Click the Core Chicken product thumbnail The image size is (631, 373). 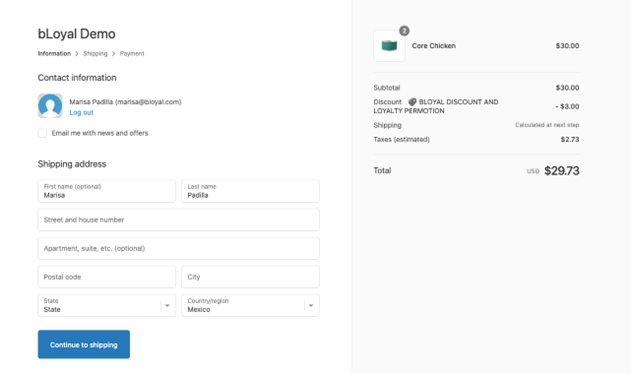coord(389,46)
